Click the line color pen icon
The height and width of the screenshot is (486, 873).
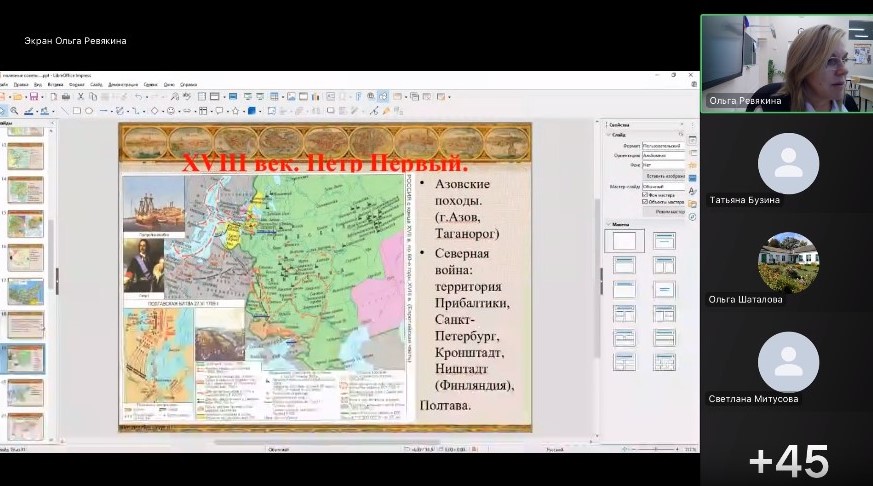click(29, 111)
